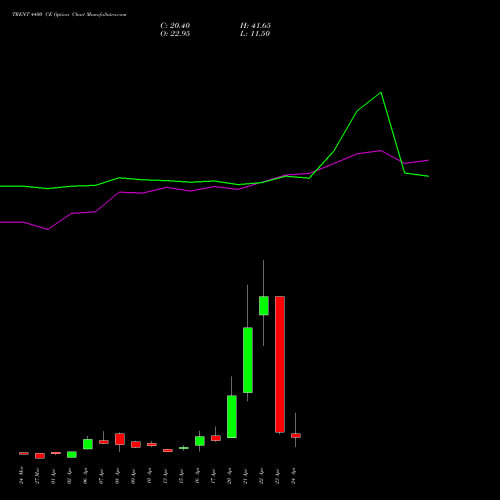Click the "24 Apr" date label
This screenshot has width=500, height=500.
[293, 476]
